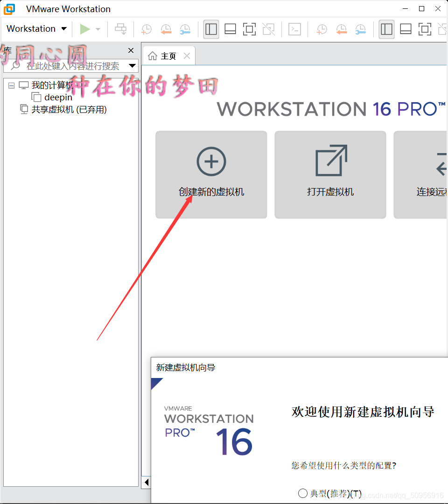The height and width of the screenshot is (504, 448).
Task: Toggle the library panel icon left of console view
Action: [x=211, y=29]
